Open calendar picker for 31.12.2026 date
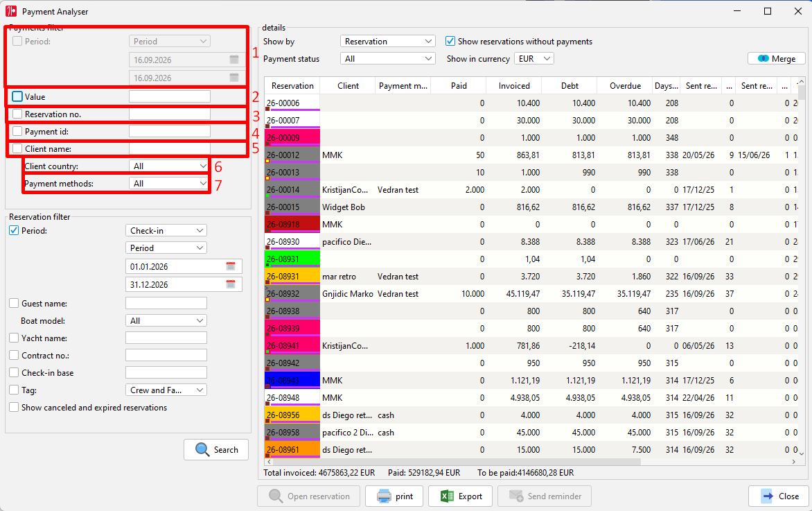 tap(231, 284)
